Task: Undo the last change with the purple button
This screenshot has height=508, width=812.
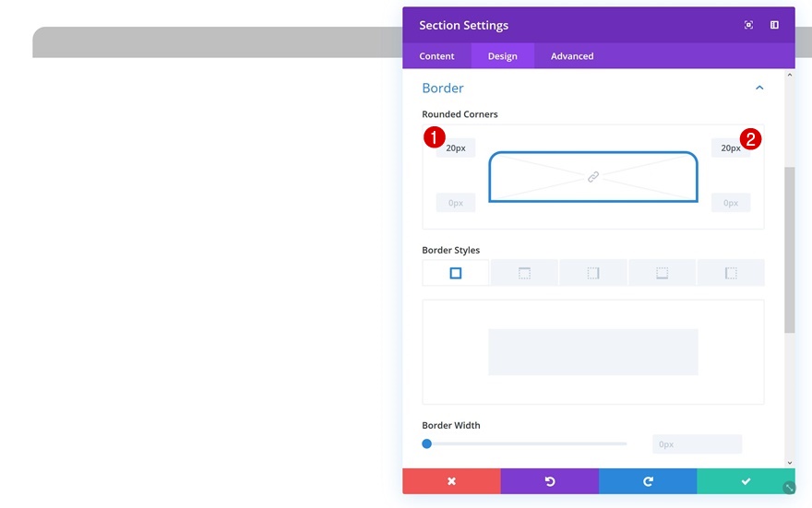Action: tap(549, 481)
